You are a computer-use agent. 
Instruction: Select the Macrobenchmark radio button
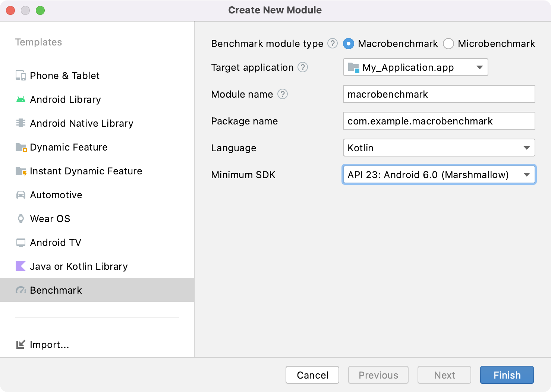tap(348, 44)
